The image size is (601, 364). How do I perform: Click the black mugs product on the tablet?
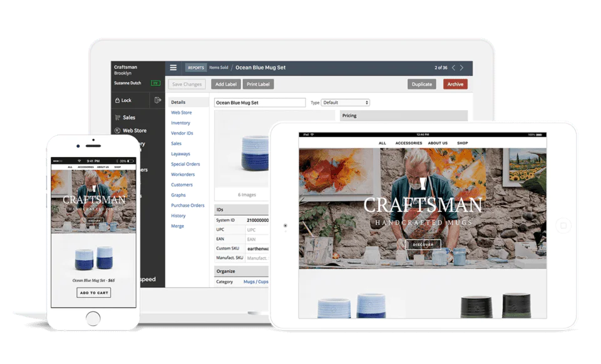(x=496, y=306)
